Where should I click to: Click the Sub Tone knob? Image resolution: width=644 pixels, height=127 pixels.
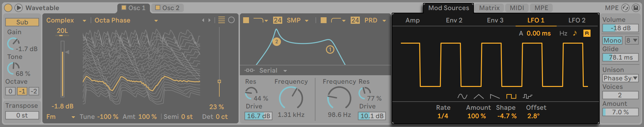pyautogui.click(x=14, y=69)
